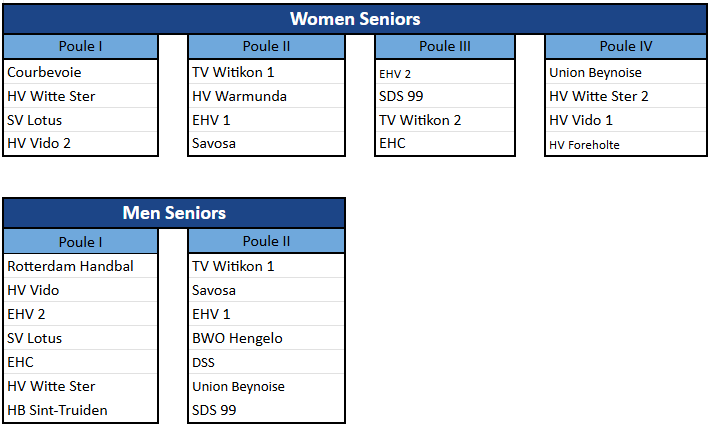Select the BWO Hengelo cell
The image size is (713, 426).
(266, 338)
